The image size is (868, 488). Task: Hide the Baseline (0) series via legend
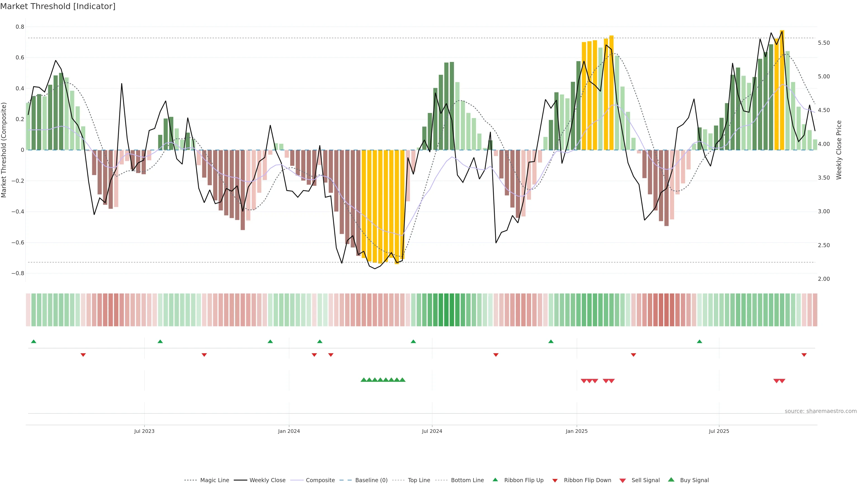click(371, 480)
